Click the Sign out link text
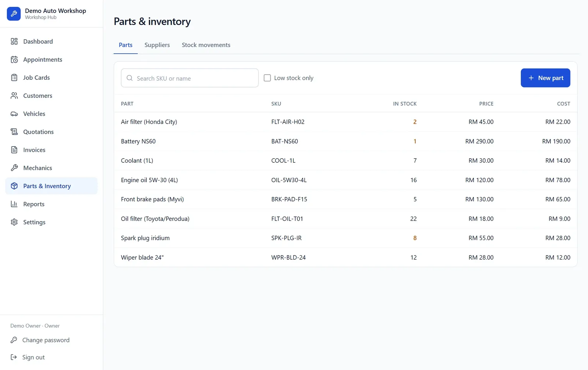 33,357
